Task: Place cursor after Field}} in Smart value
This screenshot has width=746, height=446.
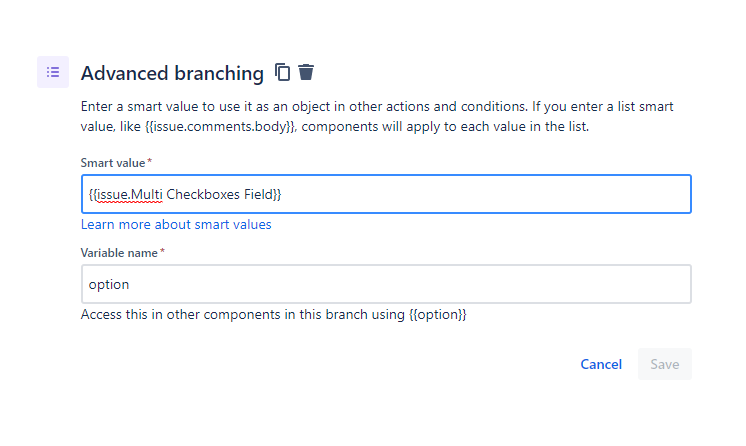Action: pyautogui.click(x=283, y=194)
